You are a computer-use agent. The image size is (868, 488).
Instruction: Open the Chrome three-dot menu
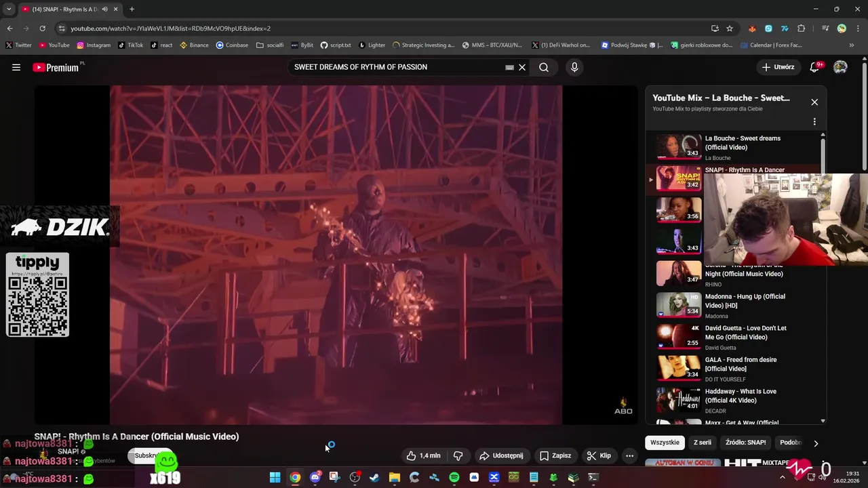[x=859, y=28]
